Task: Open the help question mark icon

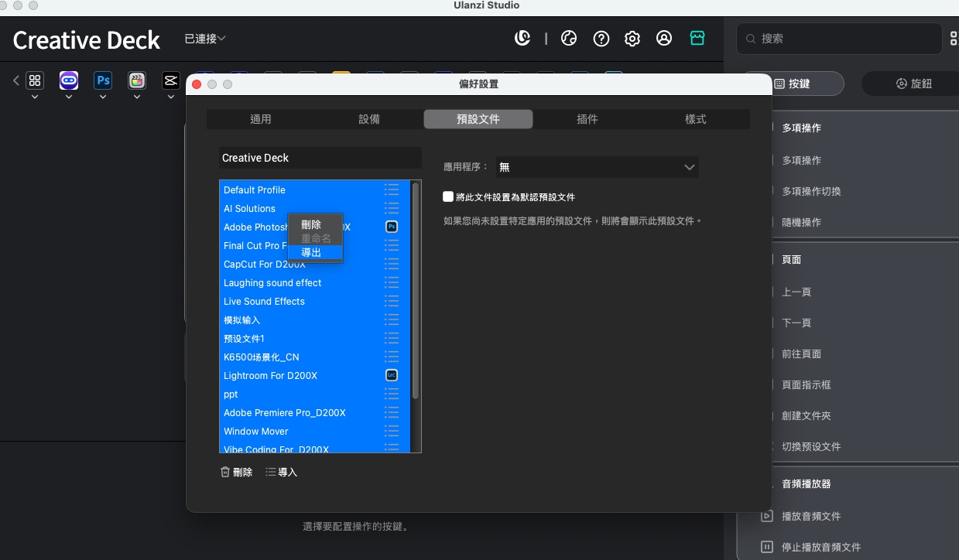Action: click(601, 38)
